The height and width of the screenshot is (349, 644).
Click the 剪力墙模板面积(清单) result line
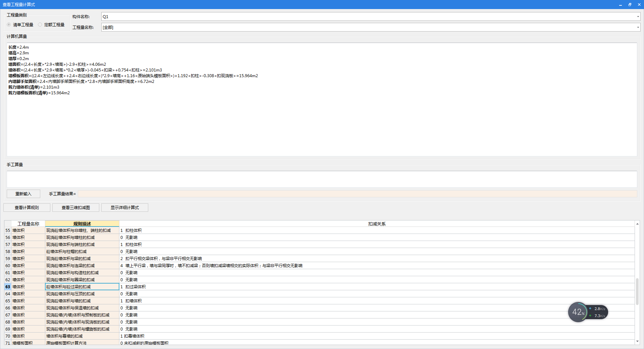pyautogui.click(x=39, y=93)
